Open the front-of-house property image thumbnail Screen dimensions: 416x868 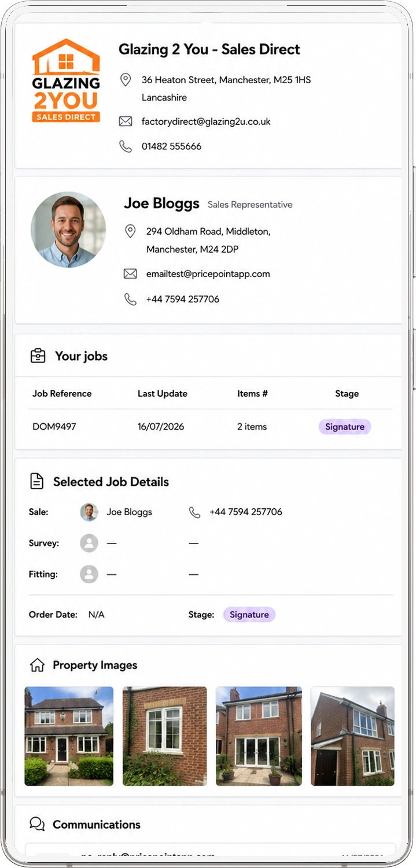tap(69, 736)
